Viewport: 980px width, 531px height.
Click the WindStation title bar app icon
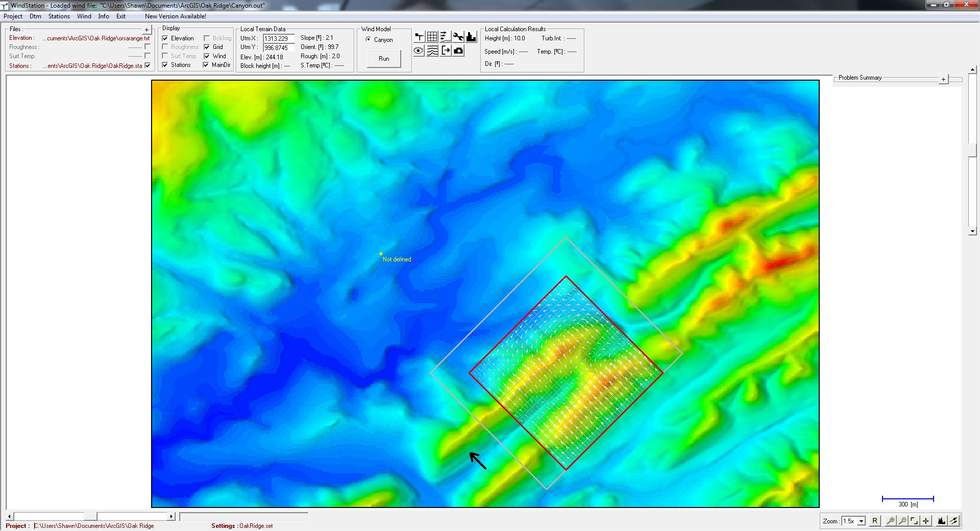pos(5,6)
